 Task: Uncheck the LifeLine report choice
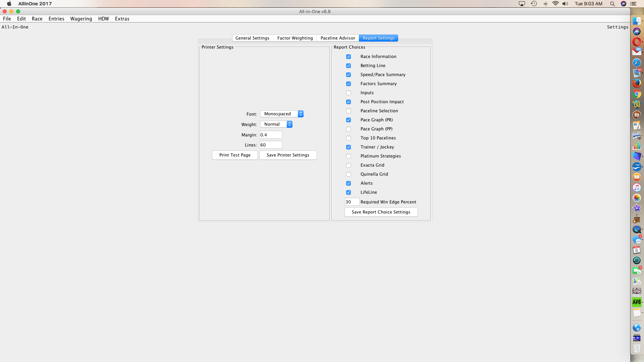click(x=348, y=192)
